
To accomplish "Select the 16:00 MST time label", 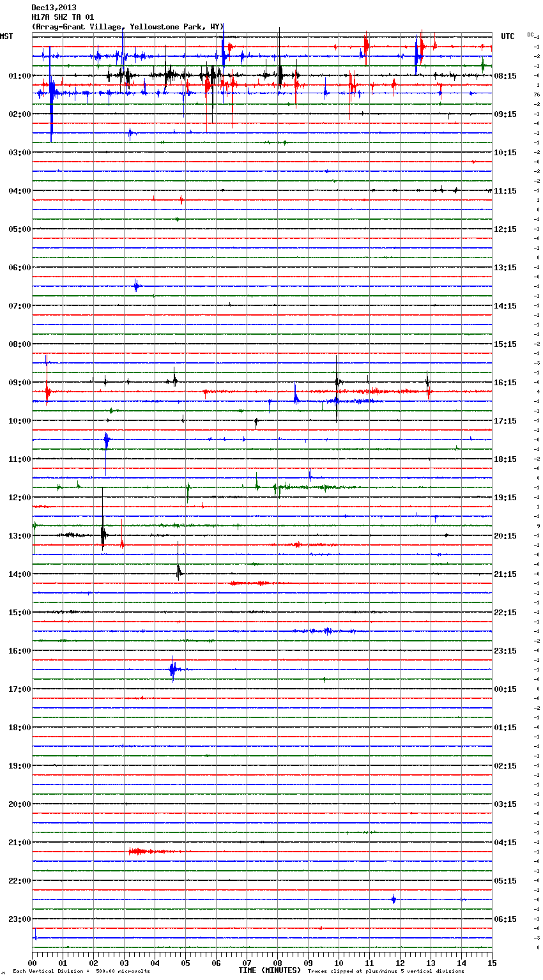I will click(20, 651).
